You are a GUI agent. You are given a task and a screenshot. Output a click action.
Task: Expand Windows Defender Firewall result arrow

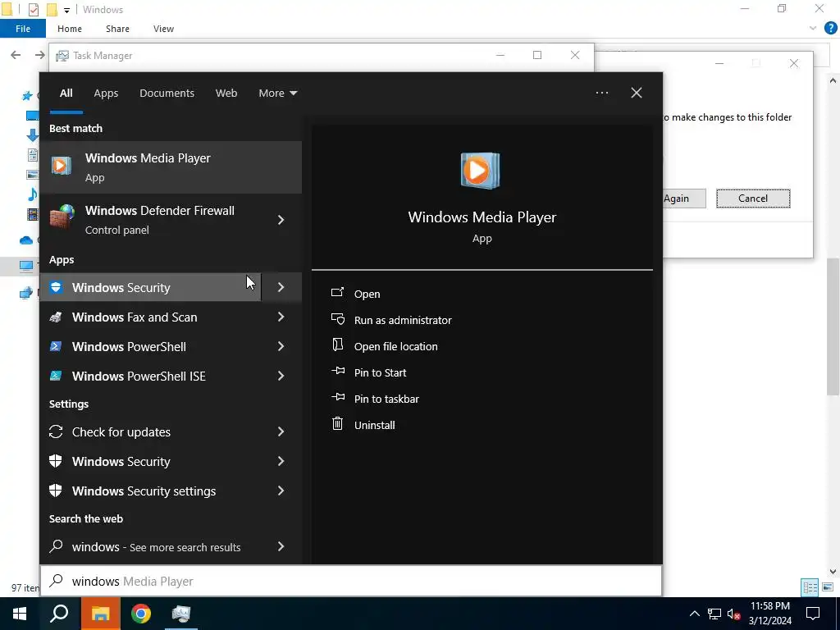(x=281, y=220)
